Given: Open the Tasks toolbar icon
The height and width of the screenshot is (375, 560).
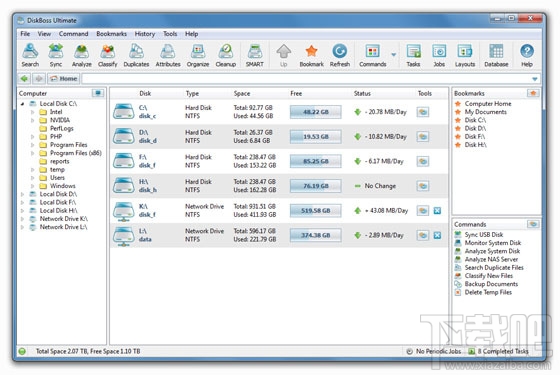Looking at the screenshot, I should pos(413,55).
